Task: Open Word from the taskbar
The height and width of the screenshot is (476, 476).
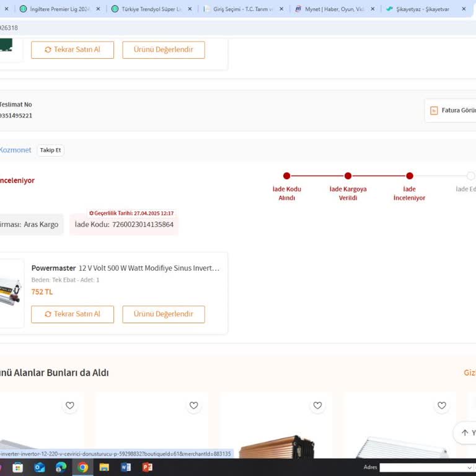Action: (x=126, y=467)
